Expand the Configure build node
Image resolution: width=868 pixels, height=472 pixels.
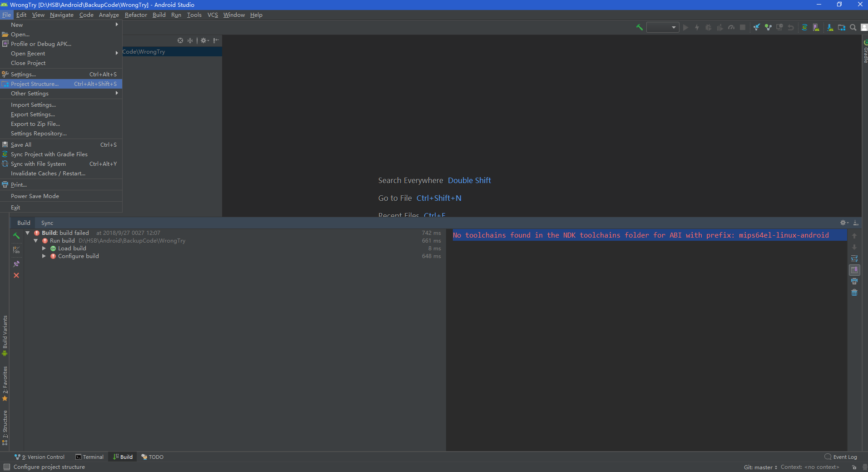44,256
